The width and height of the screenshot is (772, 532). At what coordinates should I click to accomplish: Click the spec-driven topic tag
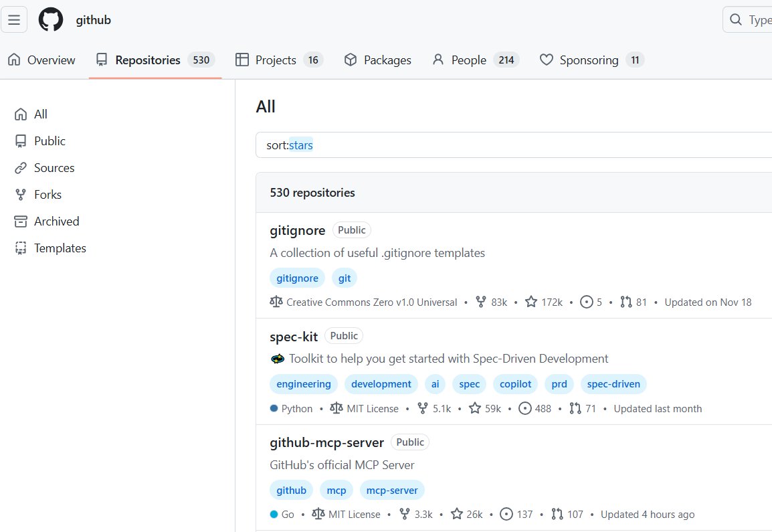point(613,384)
